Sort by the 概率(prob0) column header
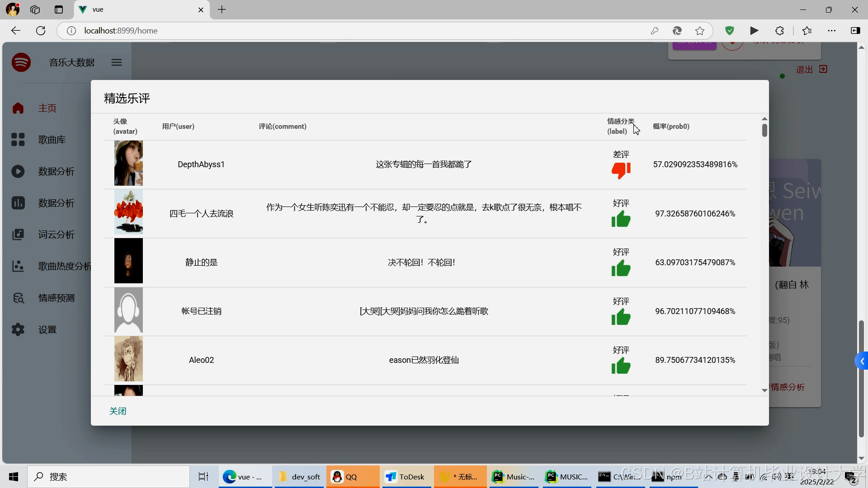This screenshot has height=488, width=868. tap(671, 127)
